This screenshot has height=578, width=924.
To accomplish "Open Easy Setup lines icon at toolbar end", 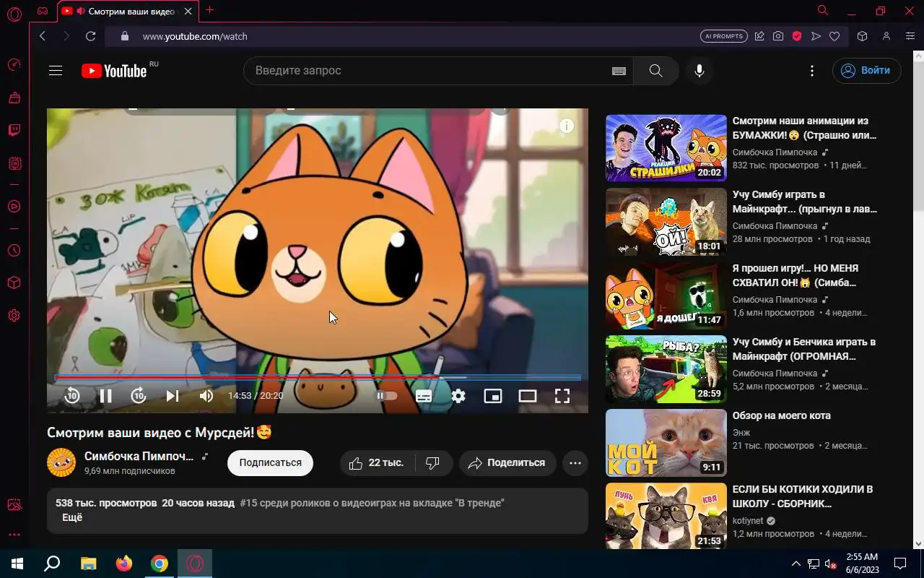I will tap(910, 36).
